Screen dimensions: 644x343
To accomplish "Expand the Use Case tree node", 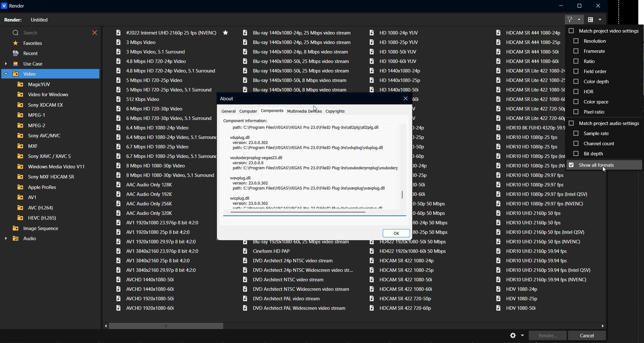I will (x=6, y=64).
